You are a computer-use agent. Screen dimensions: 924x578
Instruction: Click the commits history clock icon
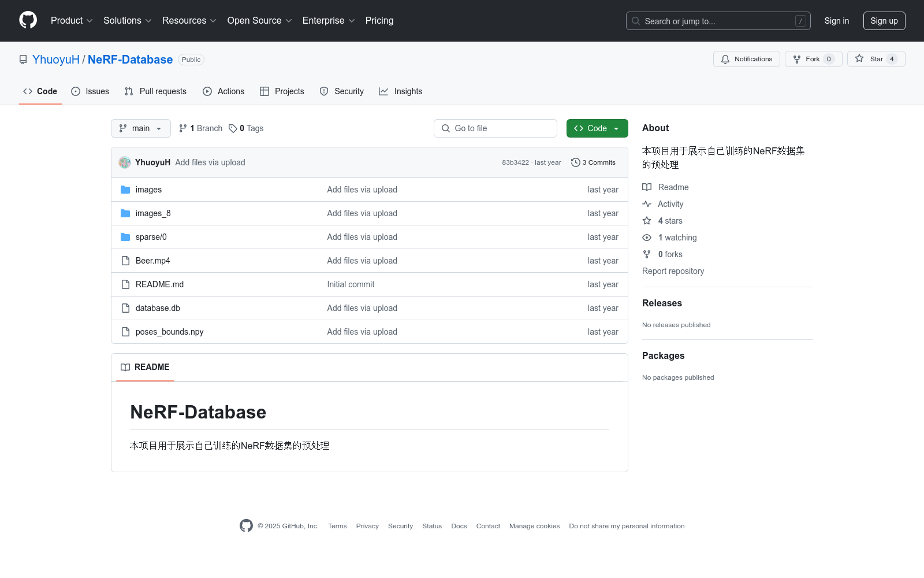click(575, 162)
